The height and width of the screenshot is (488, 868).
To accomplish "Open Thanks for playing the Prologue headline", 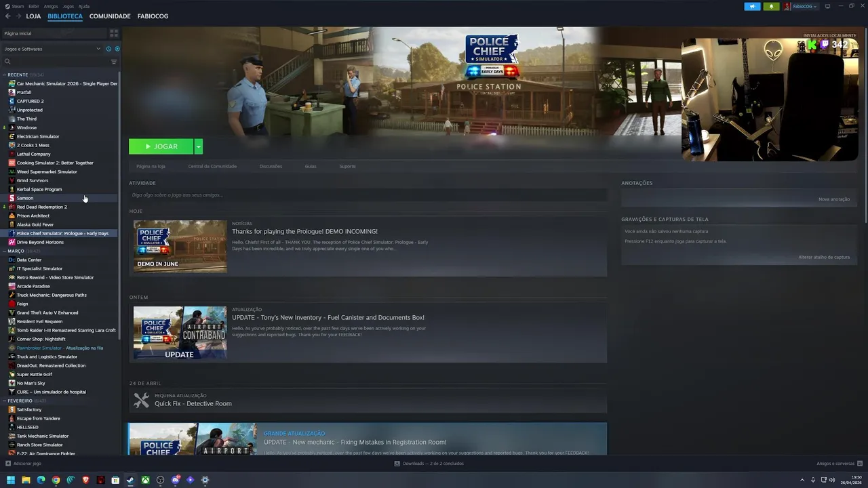I will pos(304,231).
